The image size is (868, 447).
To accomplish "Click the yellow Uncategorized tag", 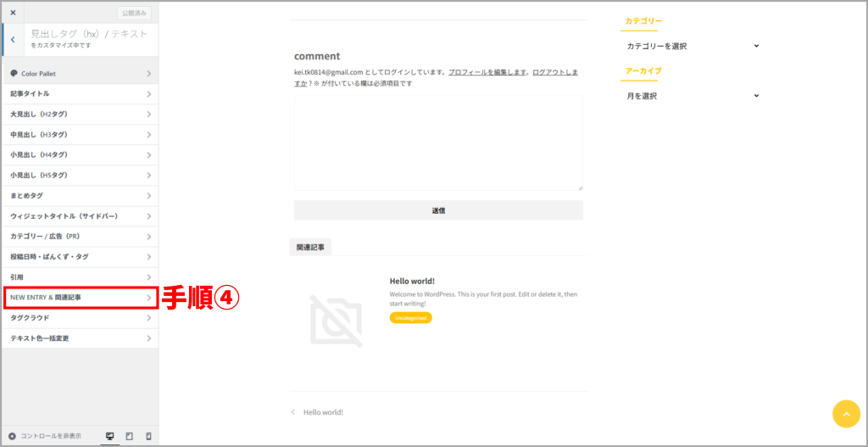I will 410,318.
